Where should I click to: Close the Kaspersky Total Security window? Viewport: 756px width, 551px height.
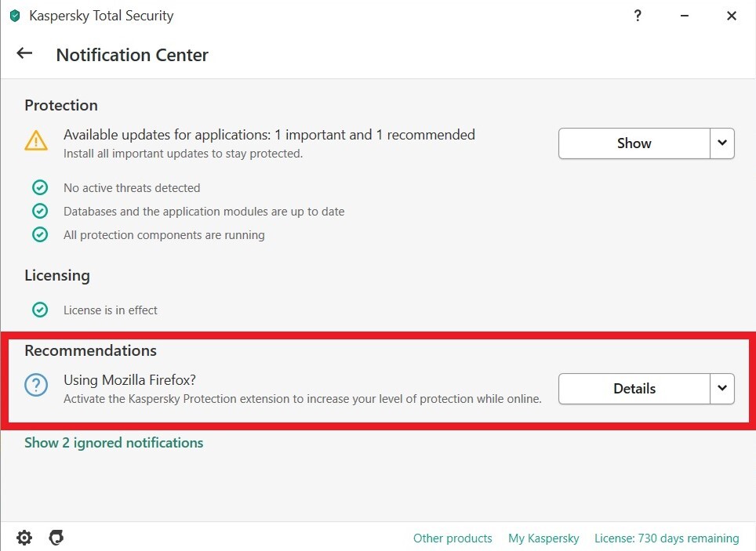click(x=732, y=16)
